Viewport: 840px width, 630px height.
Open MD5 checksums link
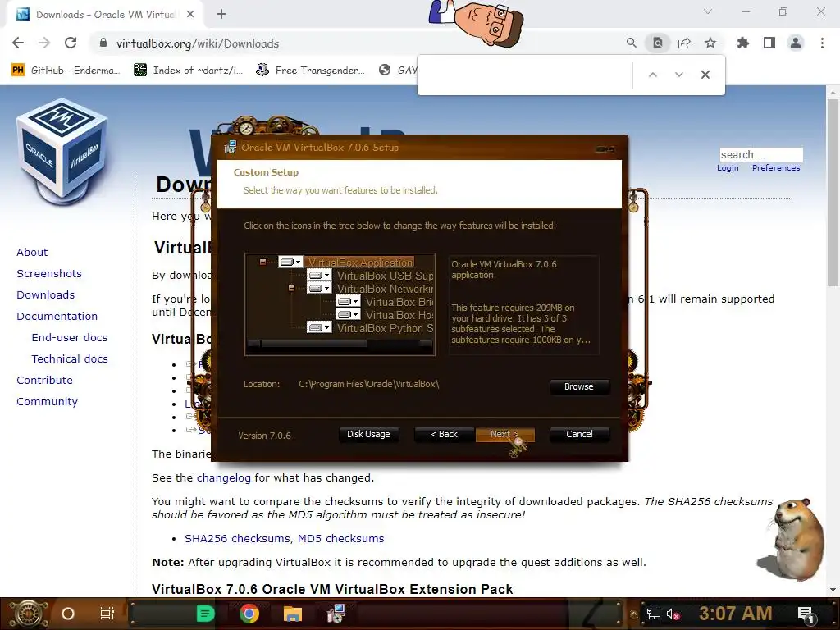(x=340, y=538)
